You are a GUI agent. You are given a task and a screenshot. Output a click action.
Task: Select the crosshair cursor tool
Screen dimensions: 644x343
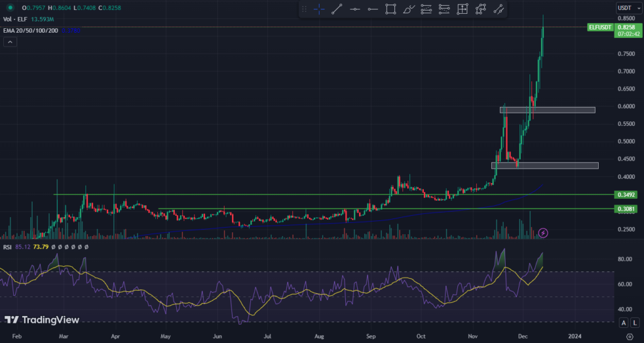coord(319,9)
